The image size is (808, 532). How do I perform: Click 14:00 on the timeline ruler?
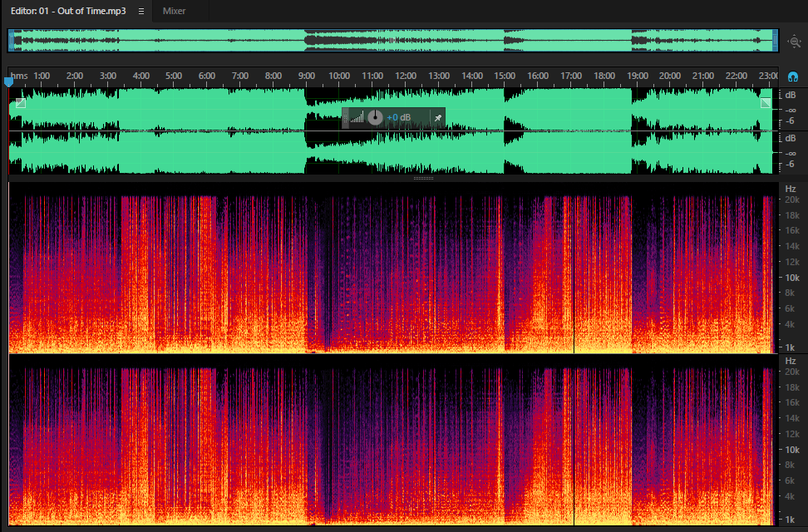pyautogui.click(x=472, y=76)
